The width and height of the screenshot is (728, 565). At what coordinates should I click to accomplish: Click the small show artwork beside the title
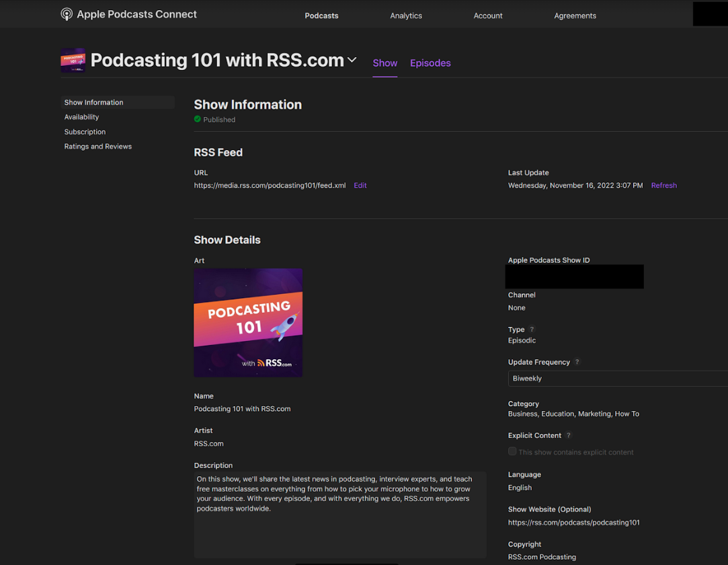coord(73,60)
